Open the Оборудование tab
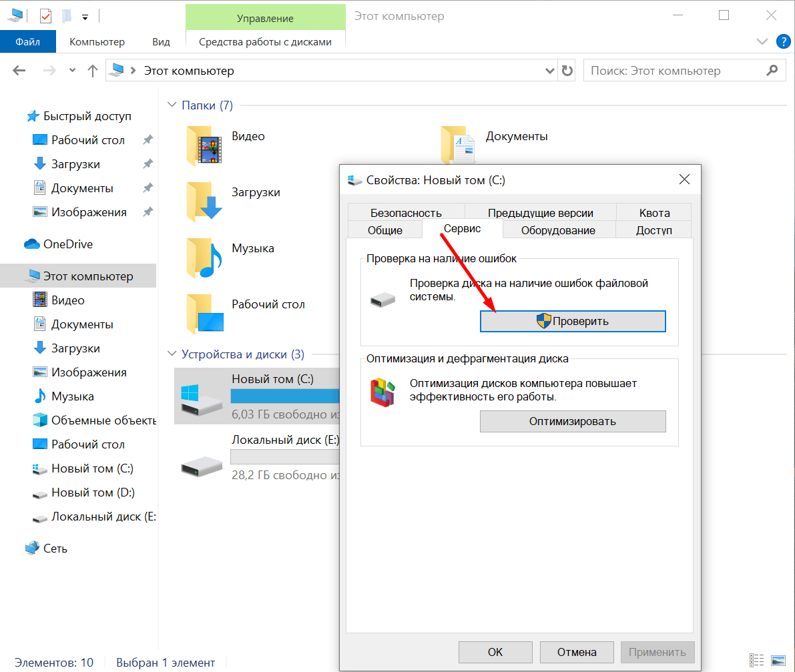This screenshot has height=672, width=795. click(558, 230)
